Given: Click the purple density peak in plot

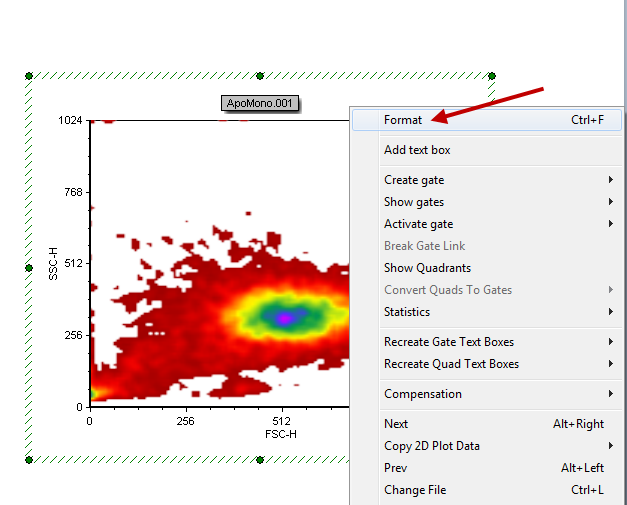Looking at the screenshot, I should [x=285, y=317].
